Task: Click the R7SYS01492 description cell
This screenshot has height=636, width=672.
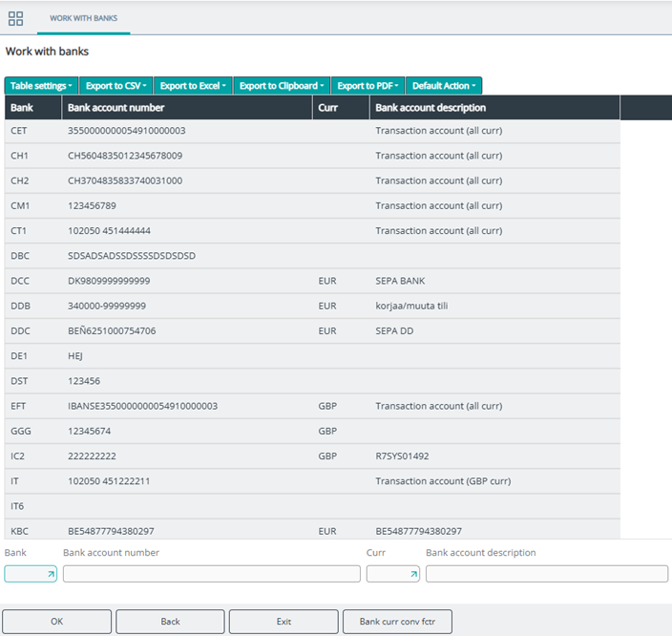Action: pos(403,456)
